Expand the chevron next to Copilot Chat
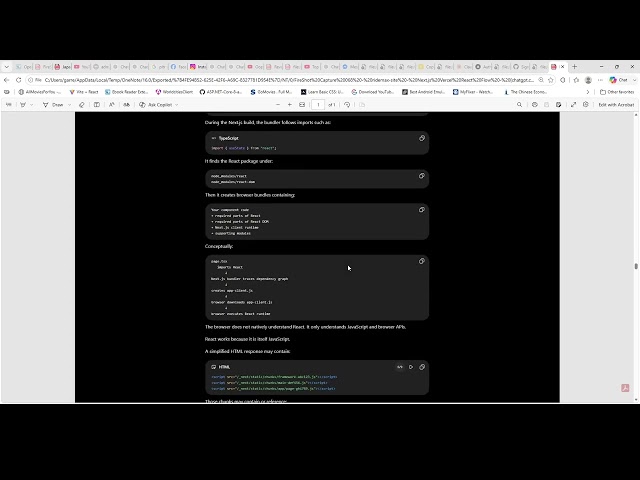Image resolution: width=640 pixels, height=480 pixels. (x=634, y=80)
